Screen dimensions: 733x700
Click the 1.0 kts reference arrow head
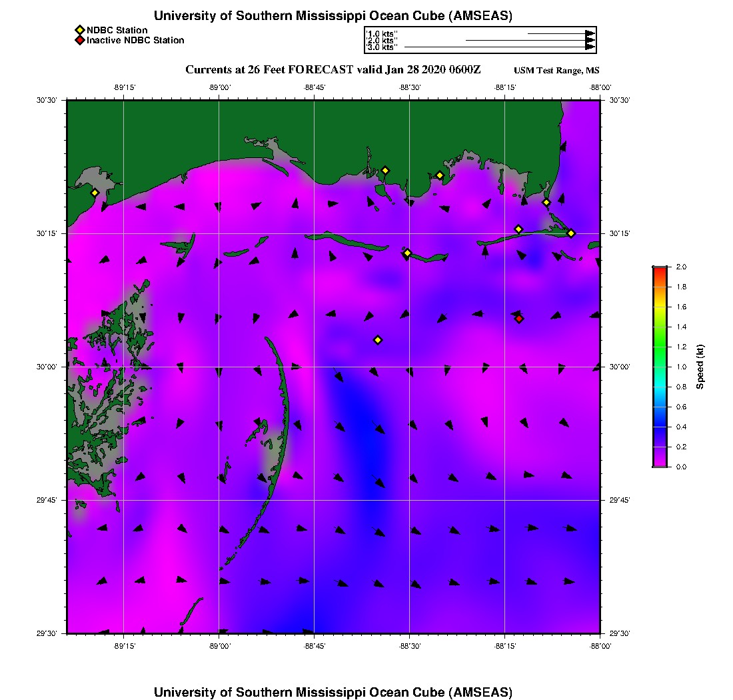(x=590, y=33)
